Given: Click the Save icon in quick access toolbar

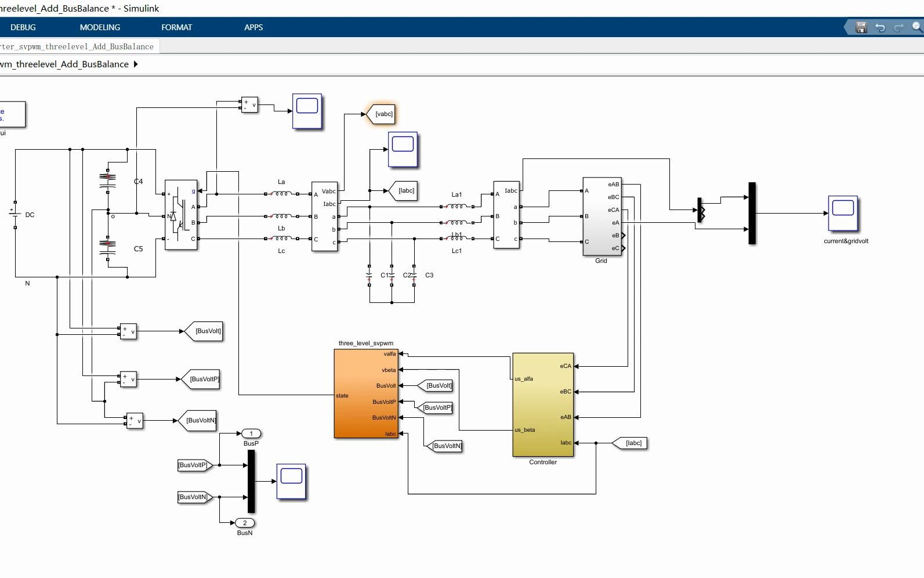Looking at the screenshot, I should tap(861, 27).
